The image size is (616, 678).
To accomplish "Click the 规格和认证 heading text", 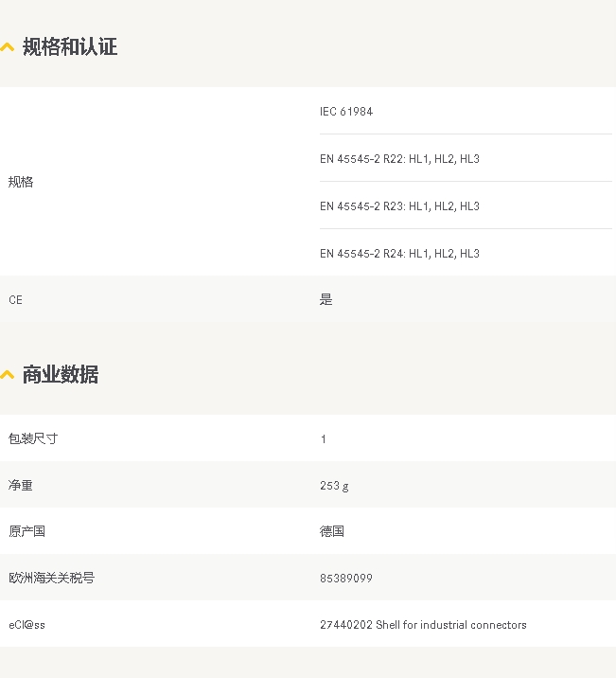I will click(70, 47).
